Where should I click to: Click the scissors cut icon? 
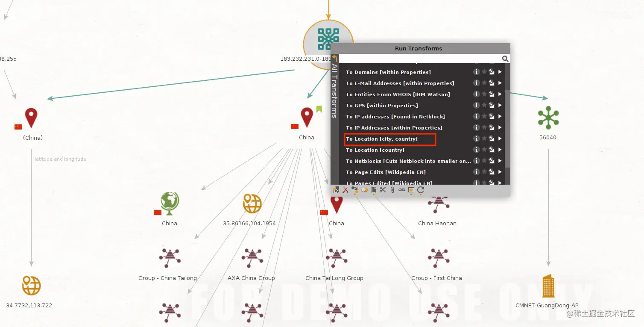click(x=383, y=190)
